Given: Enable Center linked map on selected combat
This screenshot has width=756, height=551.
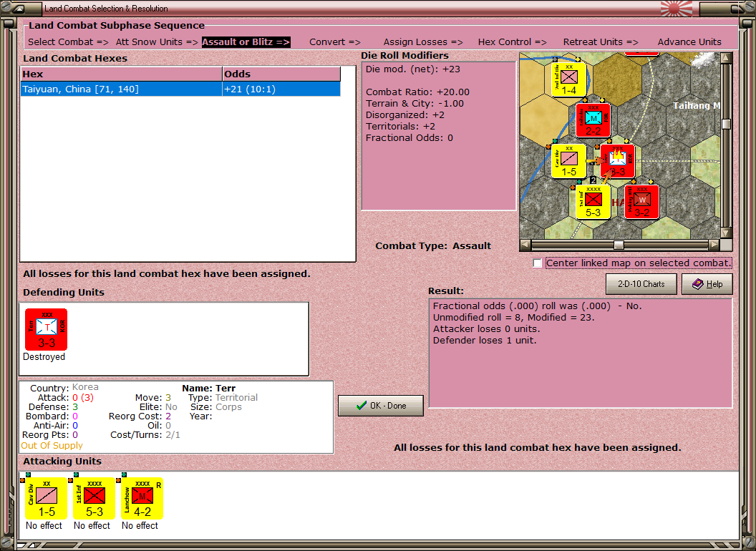Looking at the screenshot, I should coord(538,263).
